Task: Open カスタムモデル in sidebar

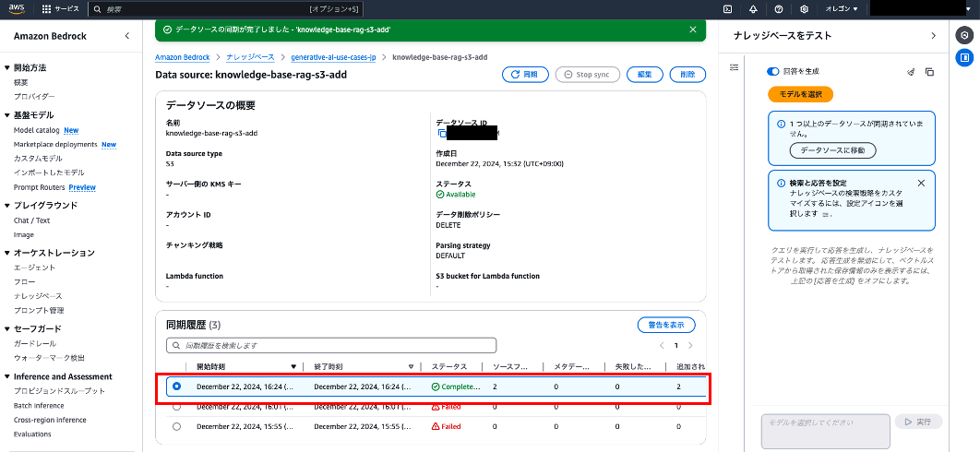Action: point(38,158)
